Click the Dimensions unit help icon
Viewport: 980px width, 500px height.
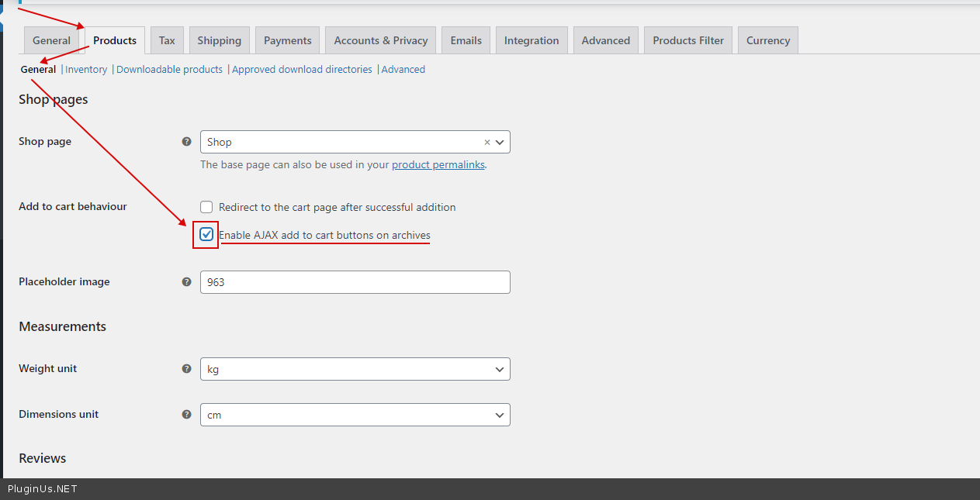[186, 415]
